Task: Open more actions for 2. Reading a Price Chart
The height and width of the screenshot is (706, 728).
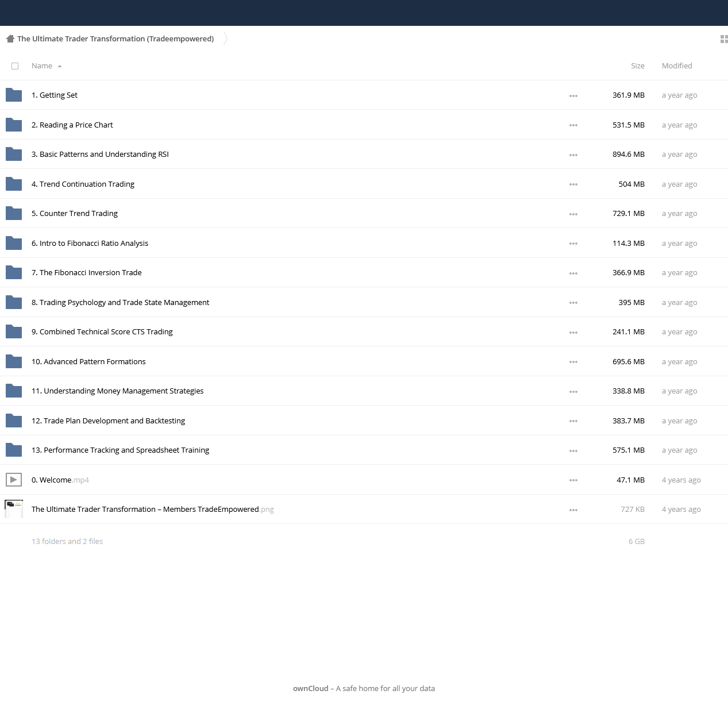Action: click(573, 125)
